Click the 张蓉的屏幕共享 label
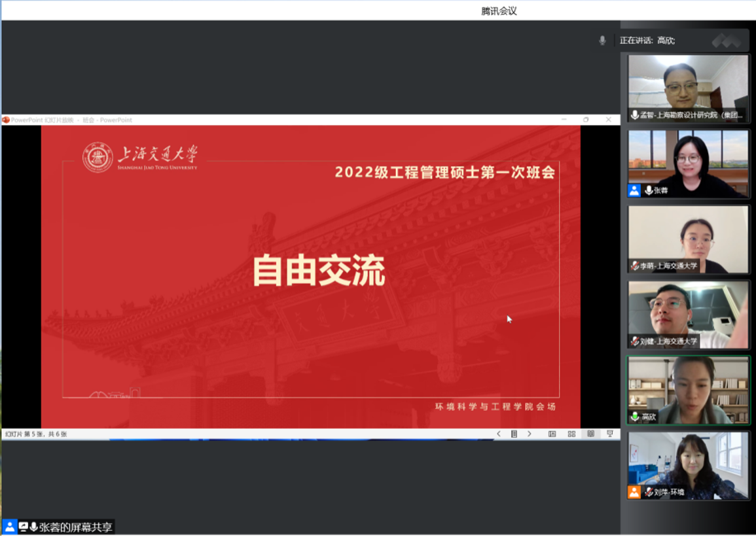The image size is (756, 537). pyautogui.click(x=76, y=527)
